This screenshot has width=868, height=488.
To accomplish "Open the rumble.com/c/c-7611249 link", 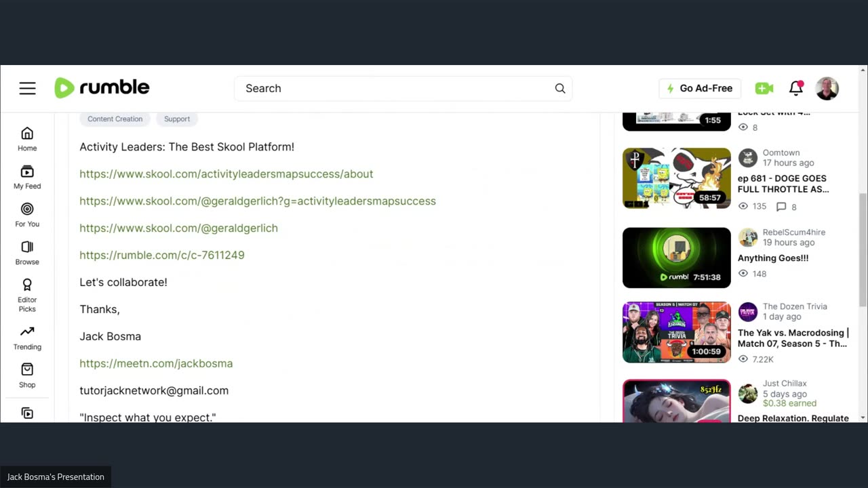I will pyautogui.click(x=162, y=255).
